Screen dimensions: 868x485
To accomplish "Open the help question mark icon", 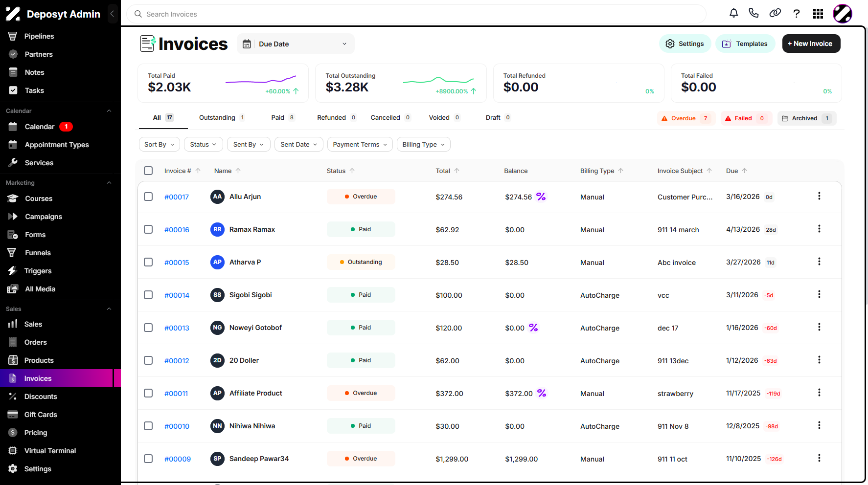I will 797,14.
